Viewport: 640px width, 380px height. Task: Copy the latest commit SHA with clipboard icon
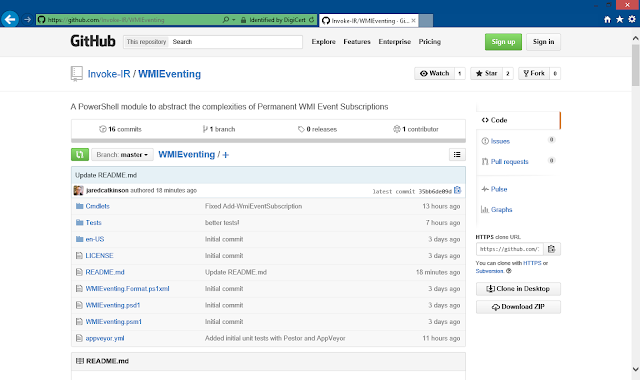(x=457, y=191)
